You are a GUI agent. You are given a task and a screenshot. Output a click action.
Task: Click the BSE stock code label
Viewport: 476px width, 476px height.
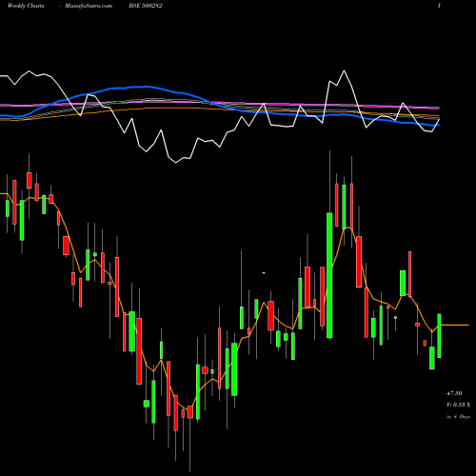[x=146, y=6]
